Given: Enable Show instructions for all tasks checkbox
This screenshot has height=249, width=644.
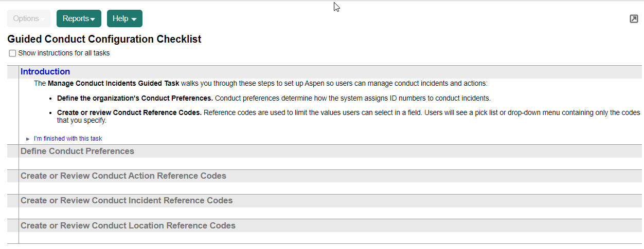Looking at the screenshot, I should (x=12, y=53).
